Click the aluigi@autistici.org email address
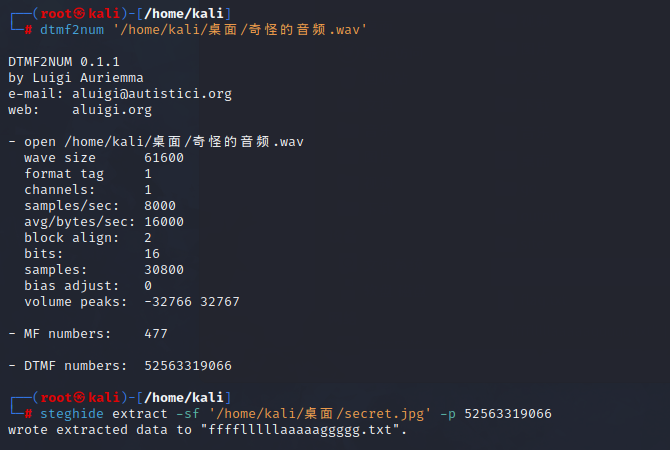The image size is (670, 450). coord(152,94)
